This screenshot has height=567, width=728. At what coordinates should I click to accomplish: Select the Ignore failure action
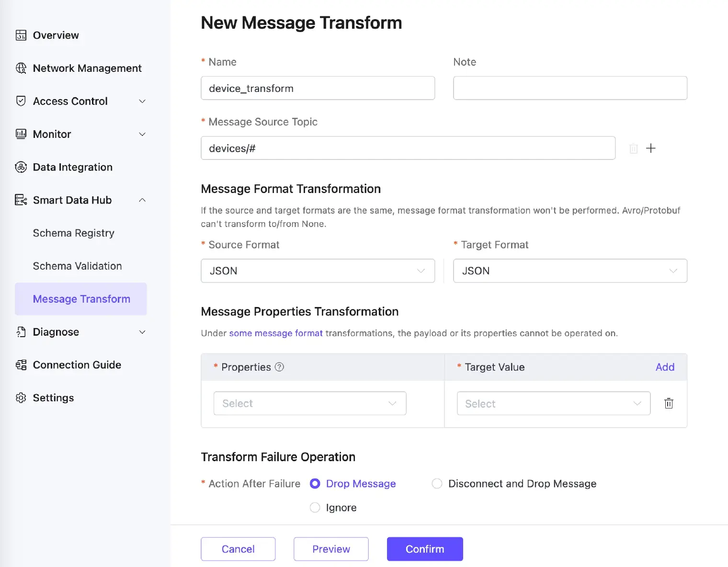click(x=315, y=508)
